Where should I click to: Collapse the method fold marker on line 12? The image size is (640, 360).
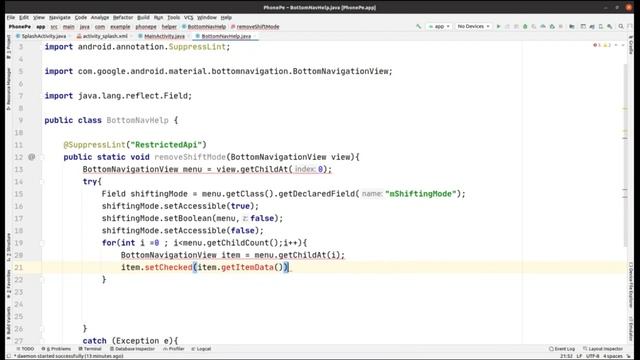point(42,157)
